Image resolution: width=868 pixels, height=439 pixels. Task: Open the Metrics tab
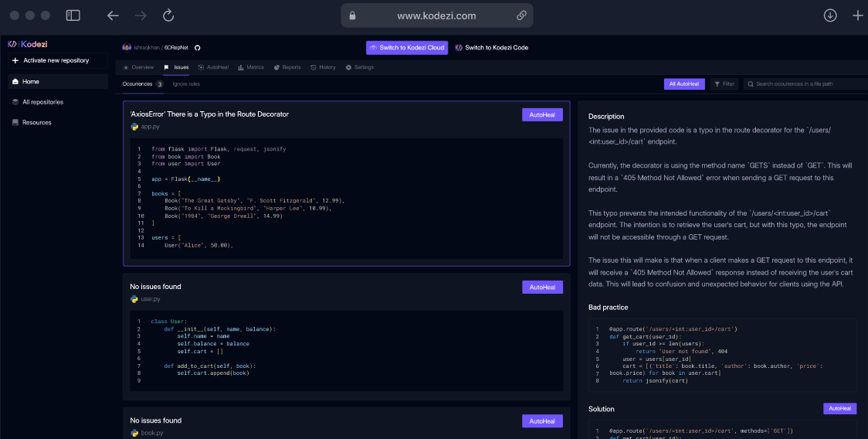251,67
